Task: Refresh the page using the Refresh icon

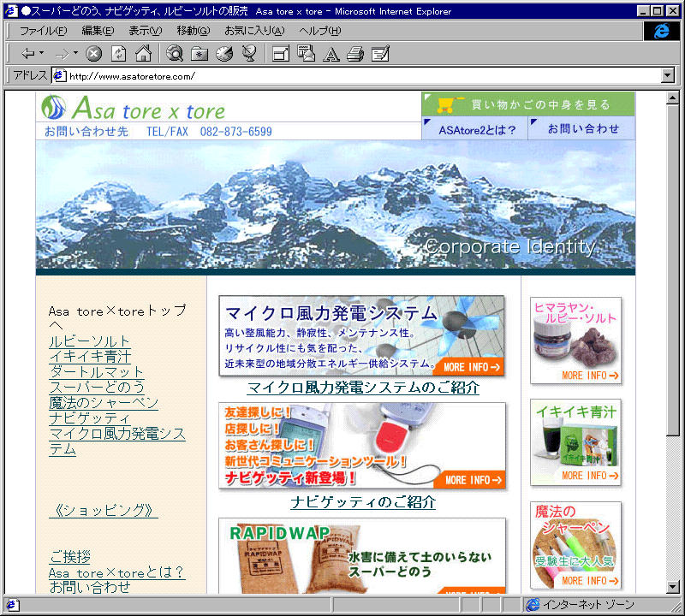Action: pyautogui.click(x=118, y=54)
